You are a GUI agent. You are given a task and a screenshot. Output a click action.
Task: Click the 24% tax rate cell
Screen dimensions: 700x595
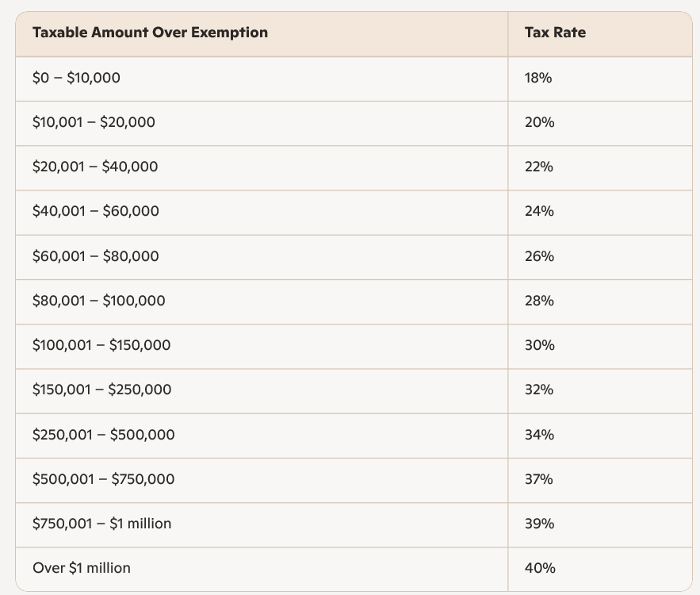point(539,211)
